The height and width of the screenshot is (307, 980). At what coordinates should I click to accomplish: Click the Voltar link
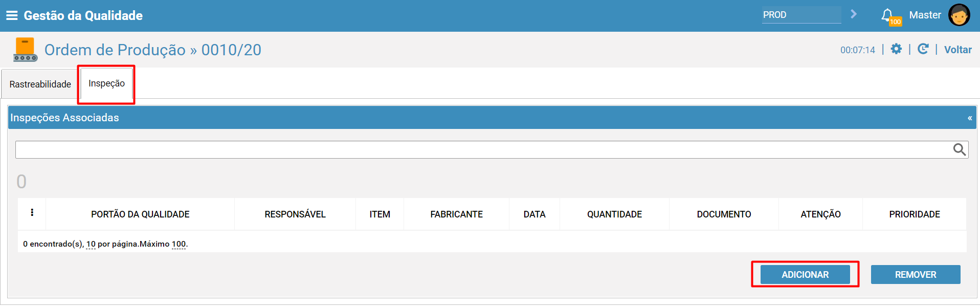957,50
